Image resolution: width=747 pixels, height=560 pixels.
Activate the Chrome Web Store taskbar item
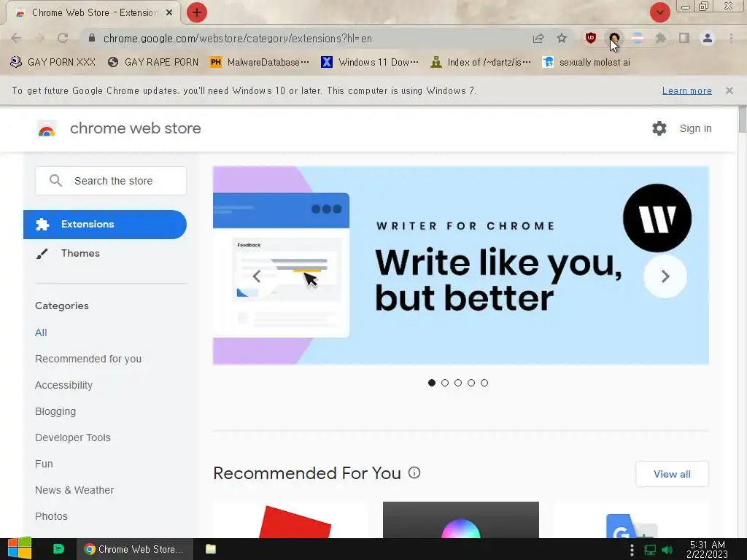coord(134,549)
